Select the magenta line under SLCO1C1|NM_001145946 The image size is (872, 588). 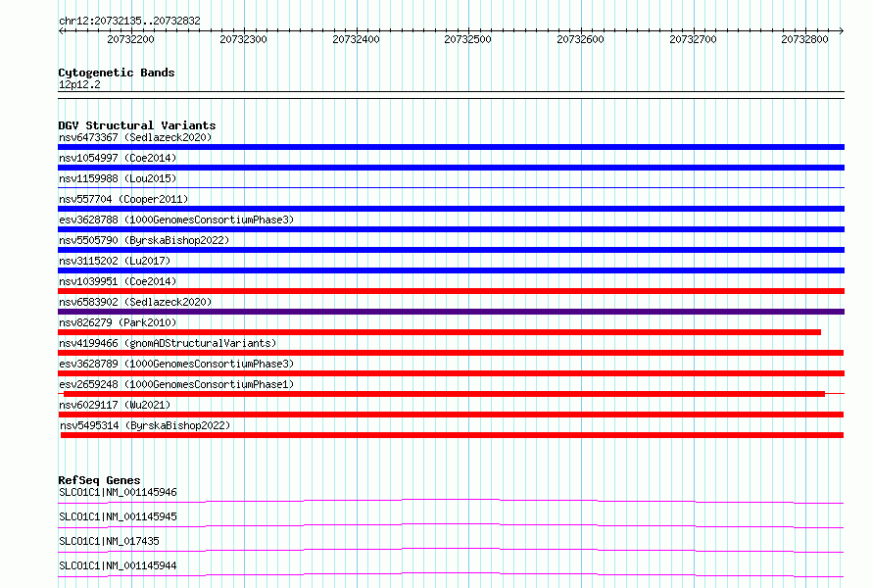click(x=451, y=501)
